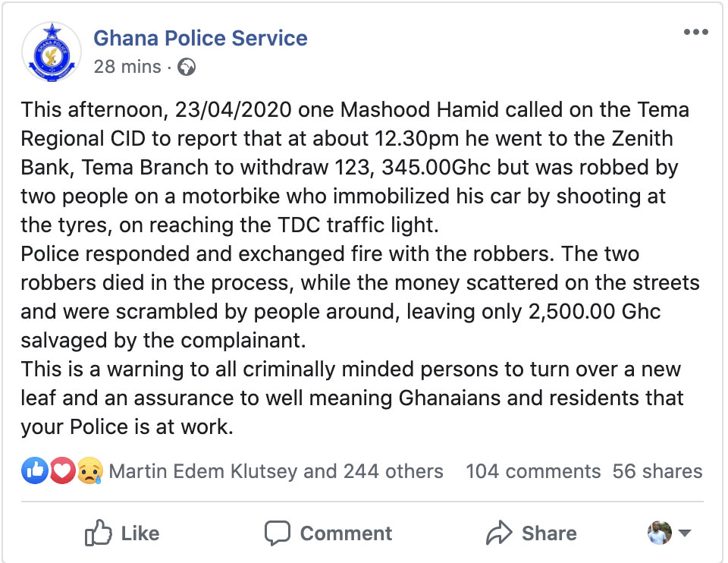Open the Ghana Police Service page link

(x=200, y=38)
